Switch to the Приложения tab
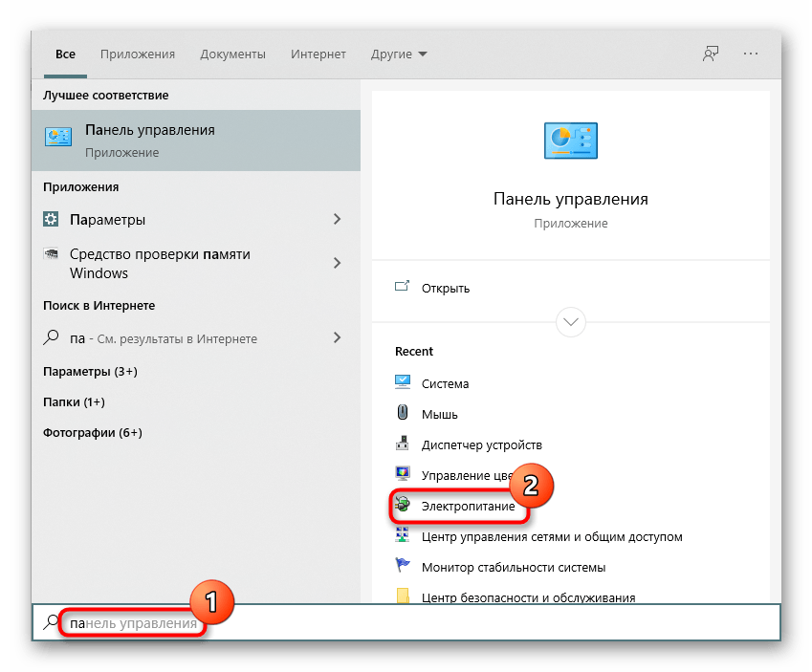Screen dimensions: 812x672 pyautogui.click(x=138, y=54)
